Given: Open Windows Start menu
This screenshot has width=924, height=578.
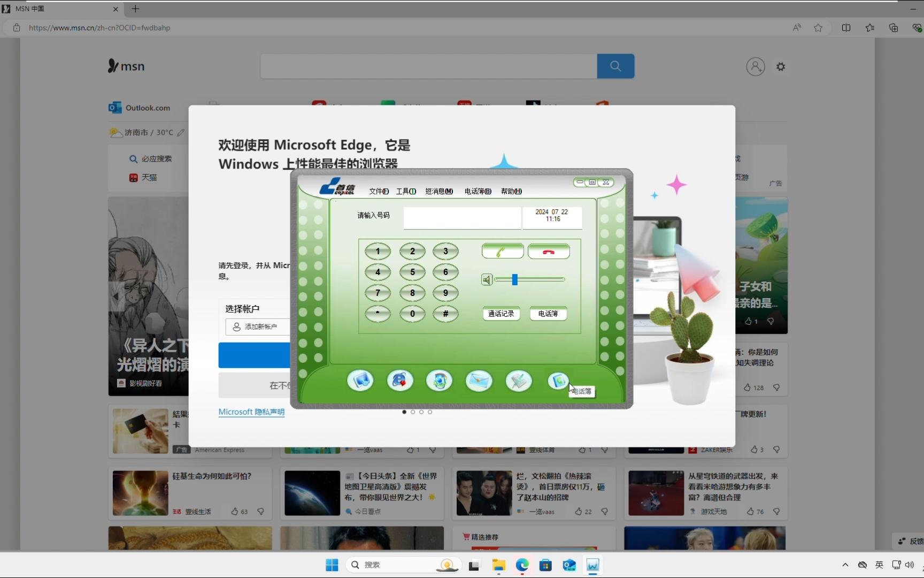Looking at the screenshot, I should tap(332, 565).
